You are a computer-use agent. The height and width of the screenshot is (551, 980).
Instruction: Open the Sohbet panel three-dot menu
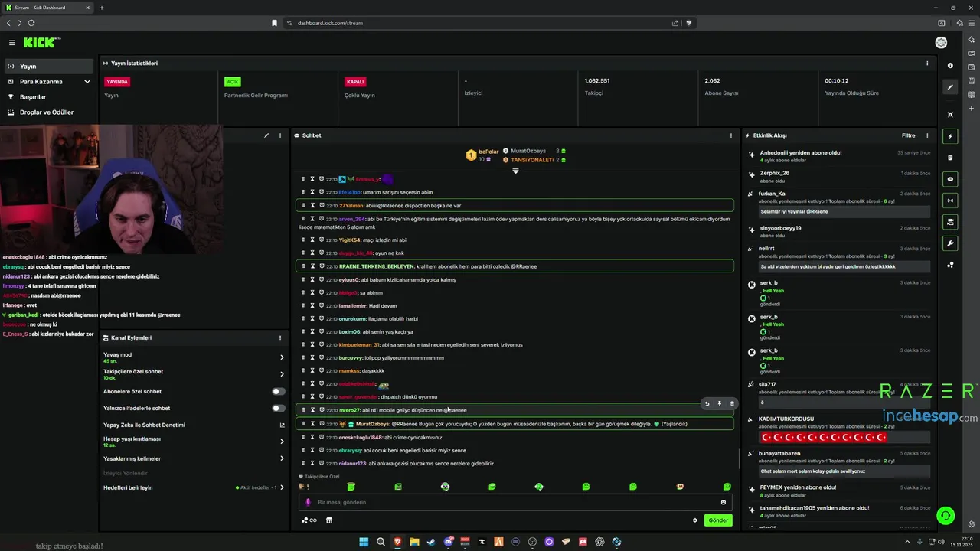coord(731,135)
